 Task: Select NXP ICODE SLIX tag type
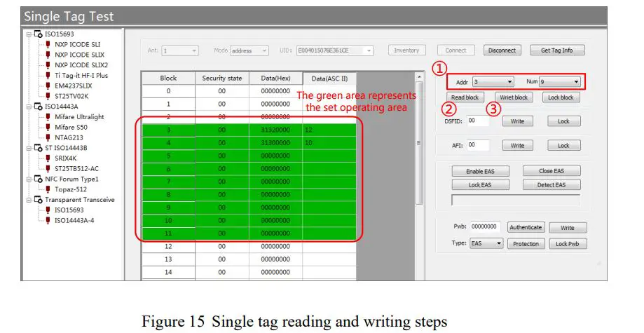[x=79, y=55]
